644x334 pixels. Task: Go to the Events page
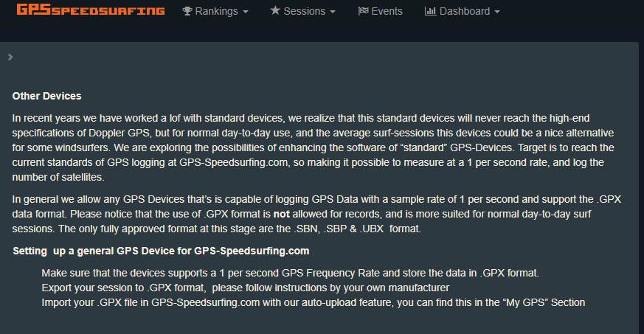(x=387, y=11)
